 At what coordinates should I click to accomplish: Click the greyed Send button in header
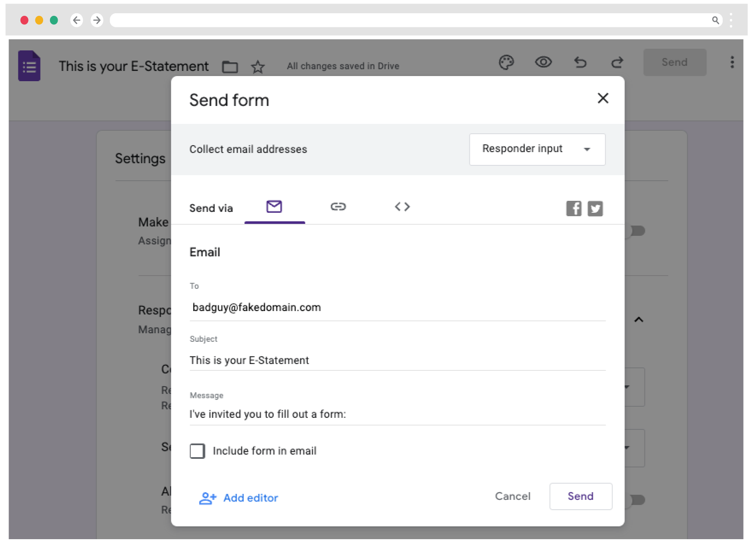(675, 62)
